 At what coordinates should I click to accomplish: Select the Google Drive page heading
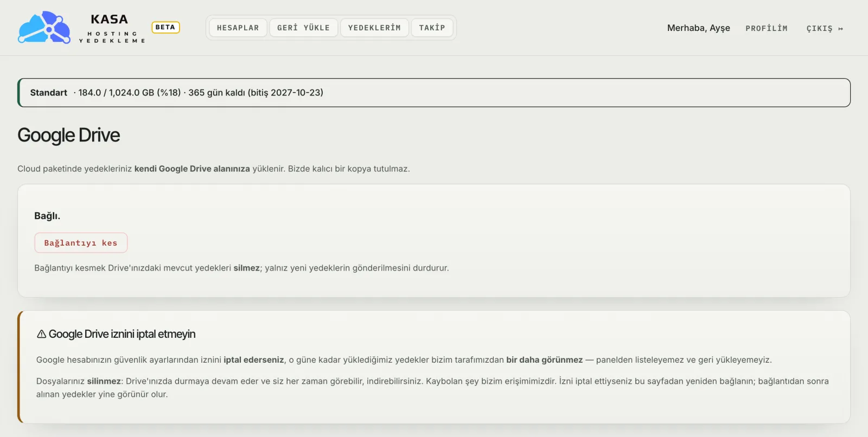(69, 135)
